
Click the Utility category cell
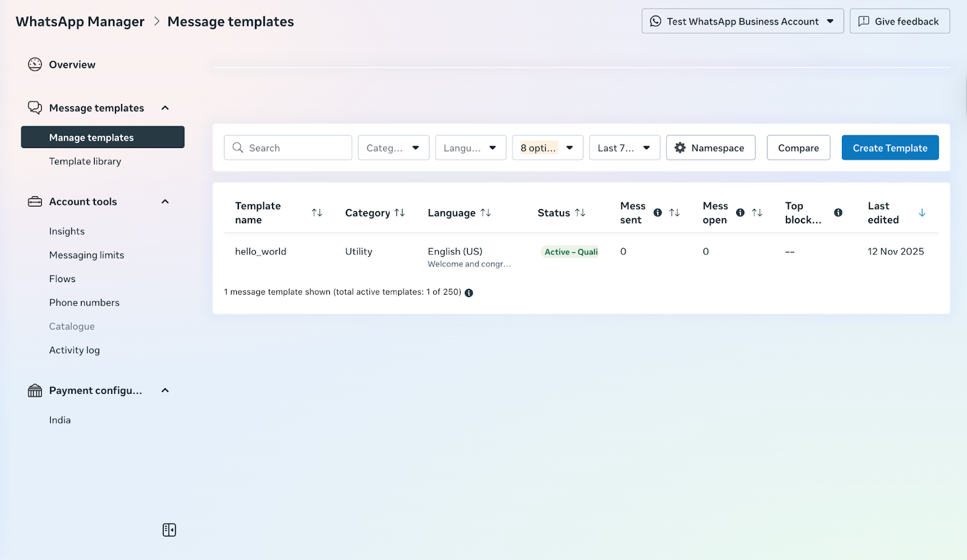point(359,251)
